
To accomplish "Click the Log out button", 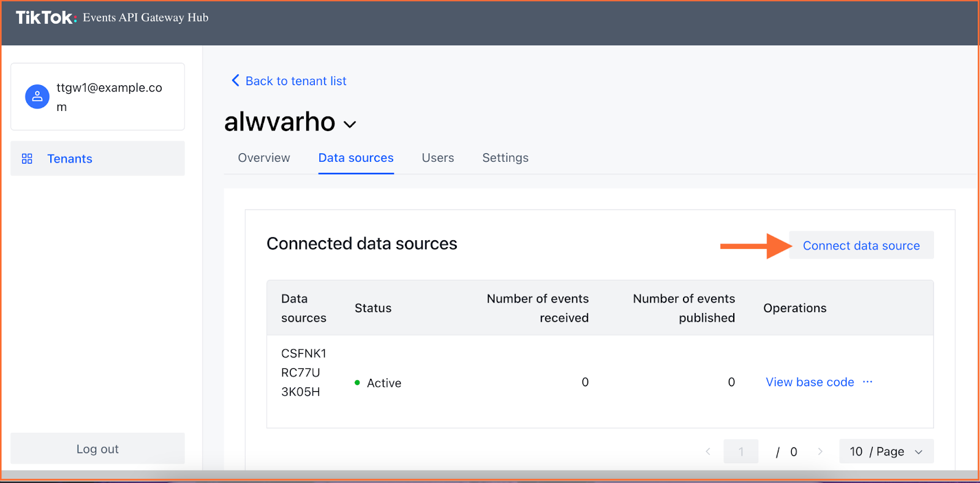I will click(x=97, y=449).
